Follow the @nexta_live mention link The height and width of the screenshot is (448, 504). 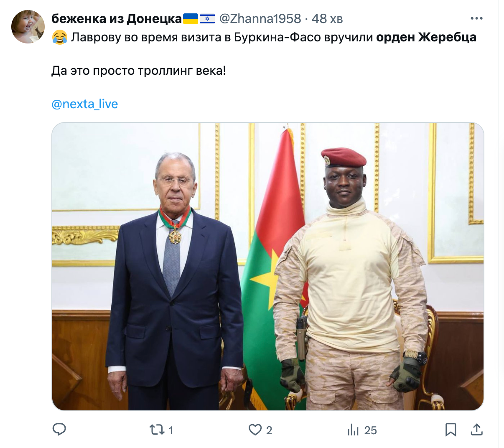click(x=85, y=104)
